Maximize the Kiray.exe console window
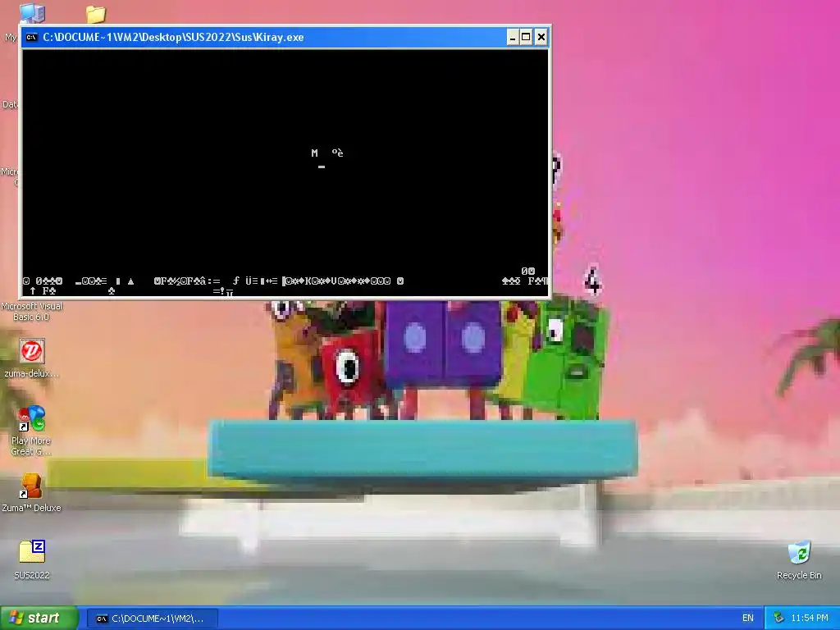Screen dimensions: 840x630 pyautogui.click(x=526, y=37)
